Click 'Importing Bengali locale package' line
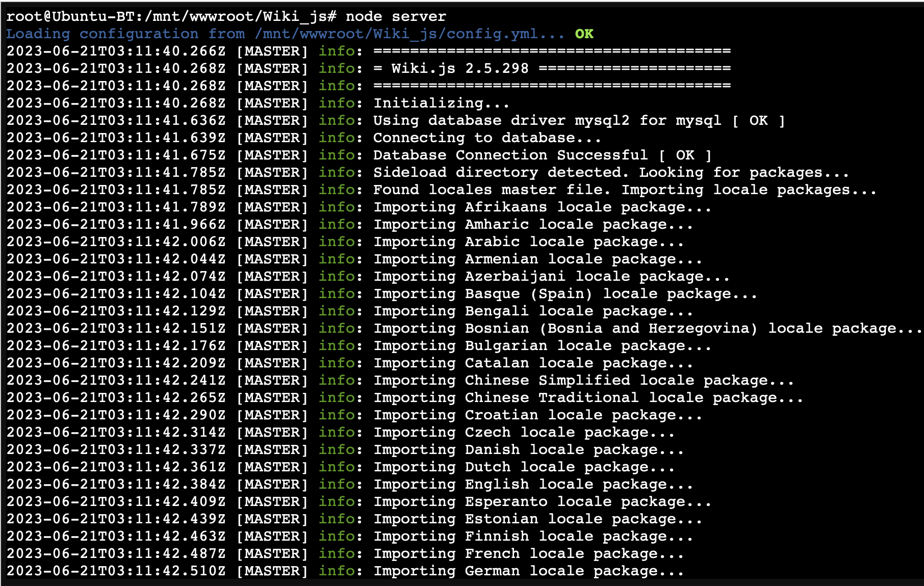This screenshot has height=586, width=924. click(x=533, y=311)
